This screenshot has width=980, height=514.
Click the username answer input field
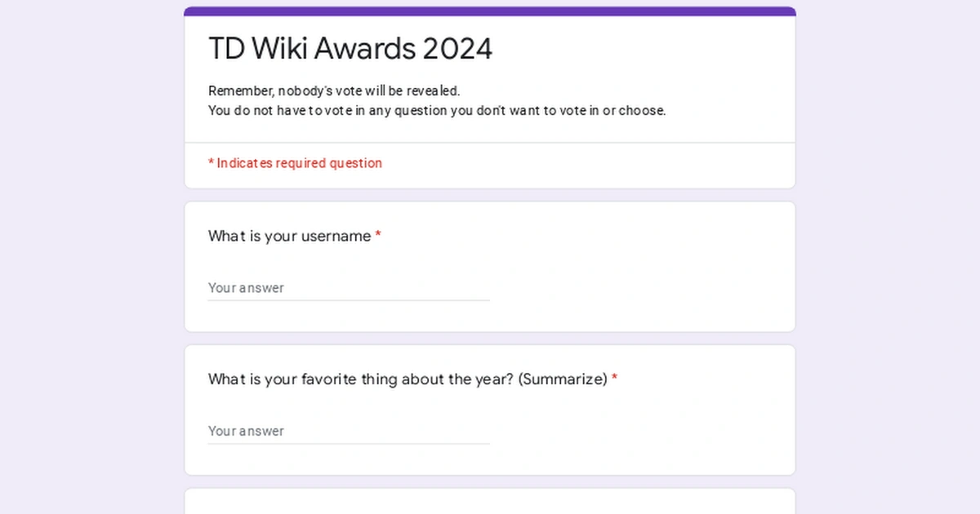tap(348, 287)
